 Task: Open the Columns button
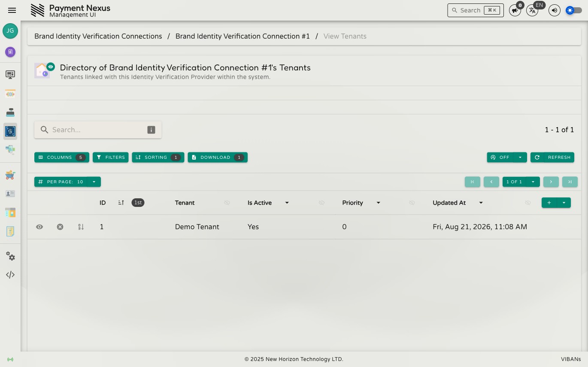62,158
